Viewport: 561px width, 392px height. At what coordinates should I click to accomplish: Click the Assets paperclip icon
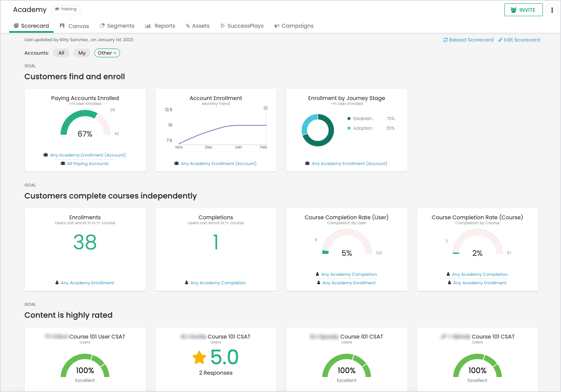coord(188,25)
